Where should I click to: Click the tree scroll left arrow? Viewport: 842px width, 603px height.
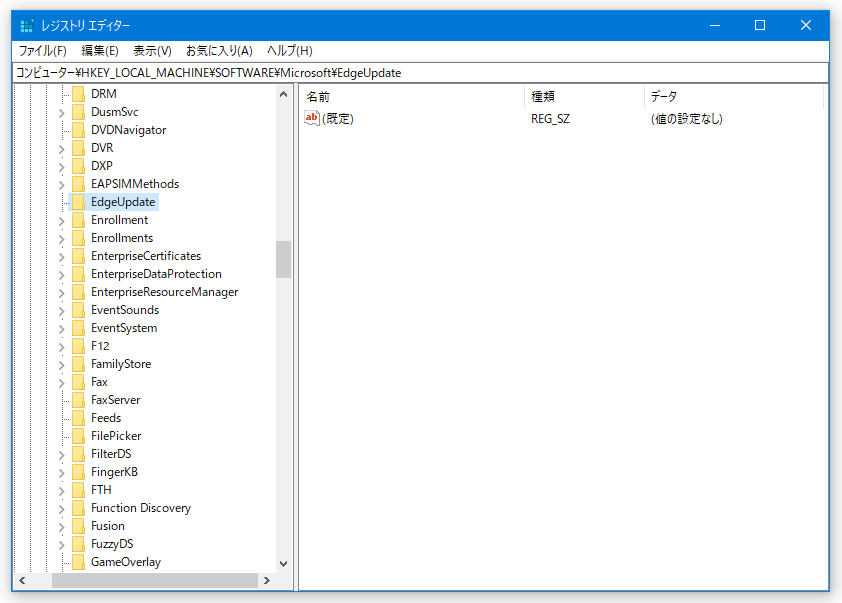(22, 580)
